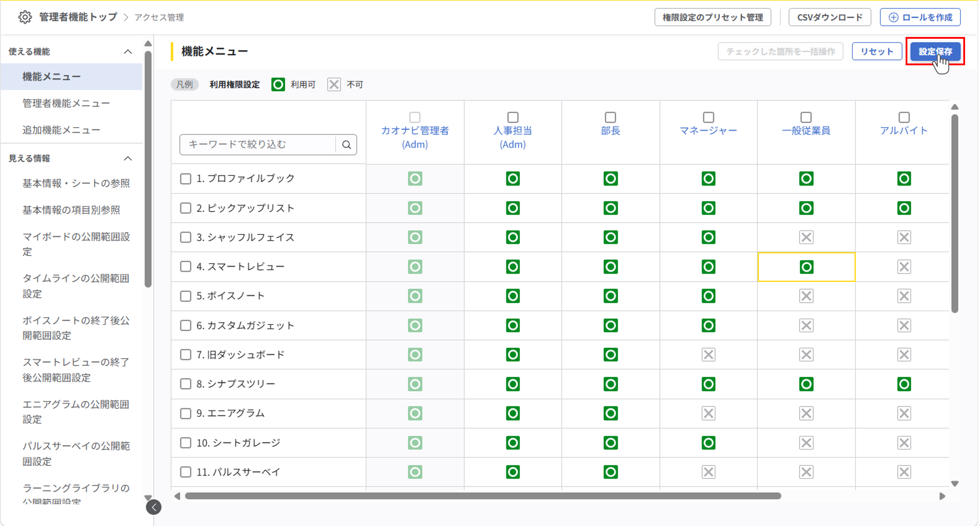
Task: Check the 10. シートガレージ row checkbox
Action: (x=186, y=443)
